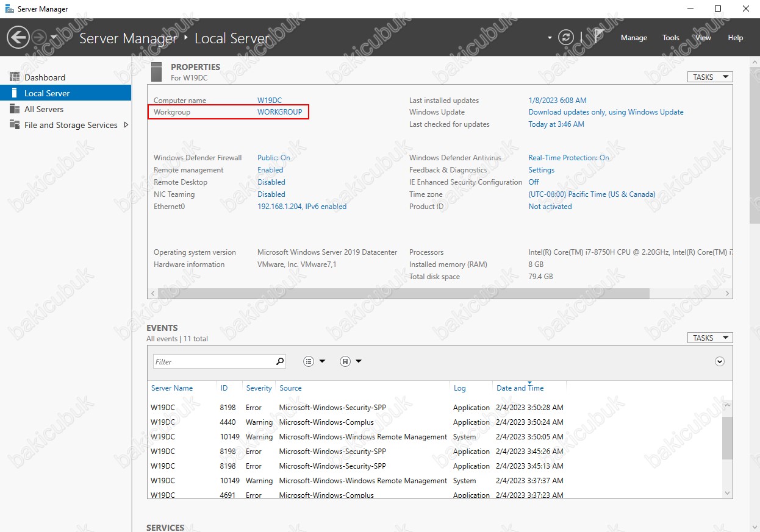Select Local Server in the left navigation

point(65,93)
